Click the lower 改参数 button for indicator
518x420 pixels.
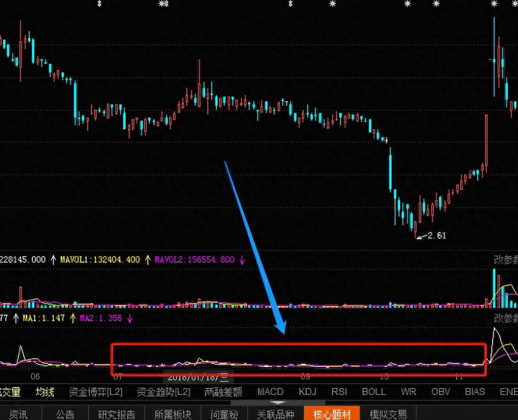click(x=506, y=318)
